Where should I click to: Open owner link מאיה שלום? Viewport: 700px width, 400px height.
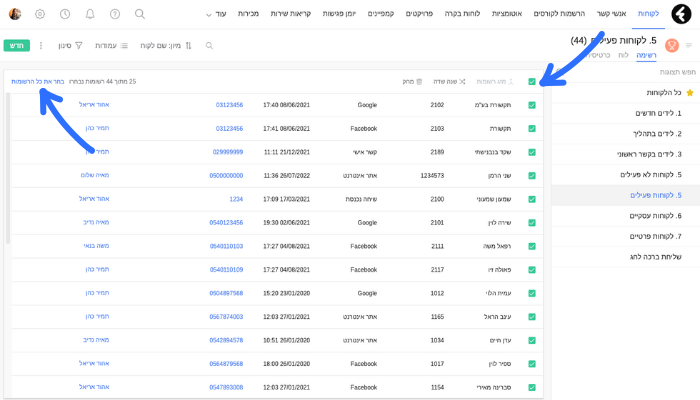(x=95, y=175)
